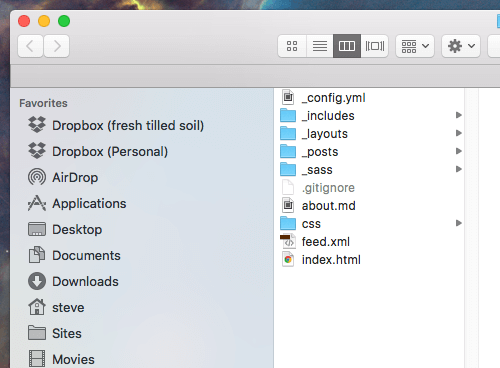Expand the _layouts folder arrow
500x368 pixels.
[459, 133]
